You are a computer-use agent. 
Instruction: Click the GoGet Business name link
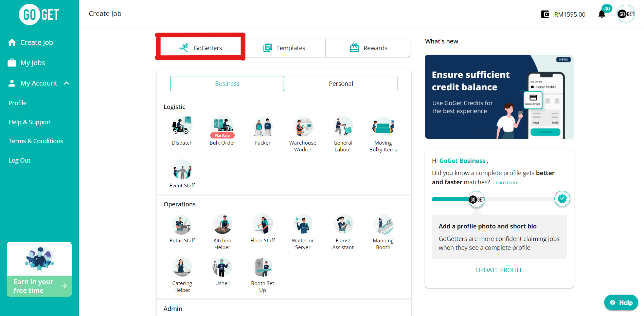click(x=462, y=161)
